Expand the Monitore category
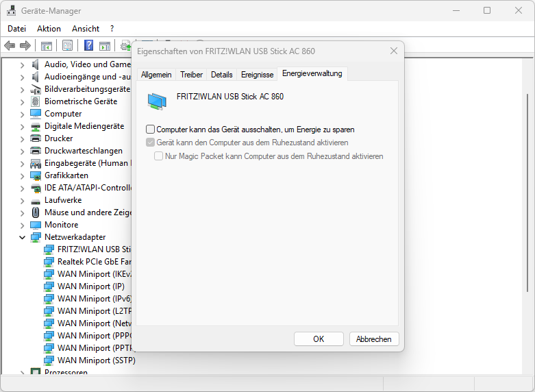This screenshot has width=535, height=392. [x=22, y=225]
